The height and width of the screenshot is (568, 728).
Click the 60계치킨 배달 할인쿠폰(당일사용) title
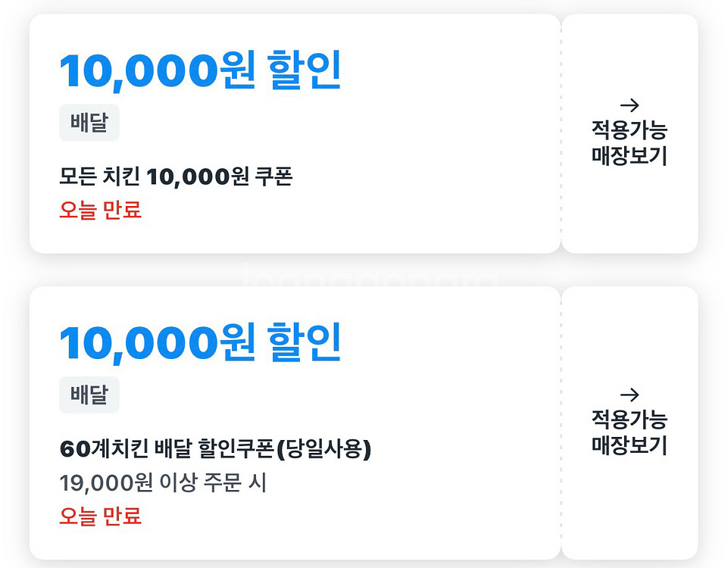pos(215,449)
